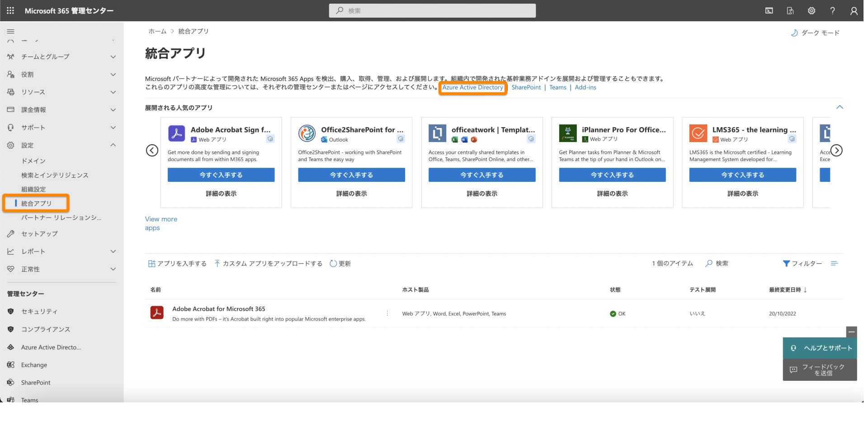Open ヘルプとサポート panel
Viewport: 868px width, 442px height.
click(x=820, y=348)
